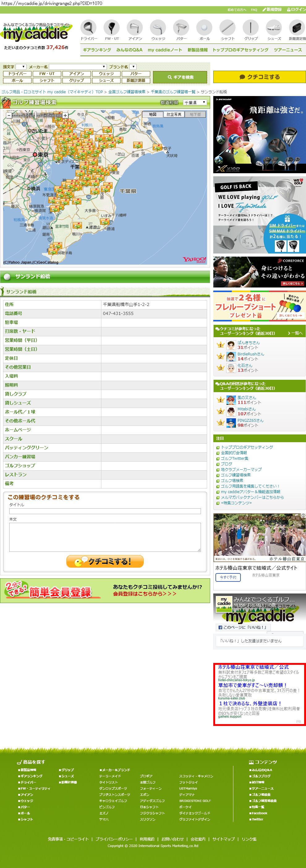The image size is (306, 868).
Task: Click the review タイトル input field
Action: click(x=105, y=511)
